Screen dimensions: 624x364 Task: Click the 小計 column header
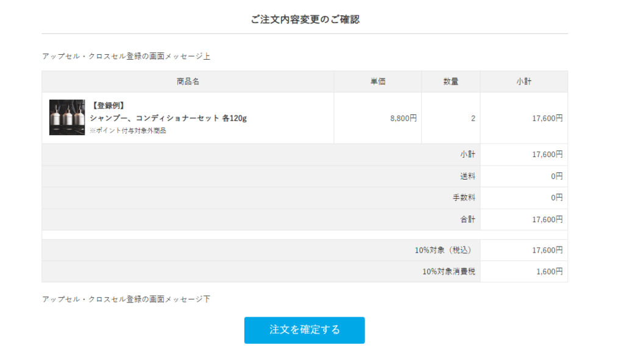pyautogui.click(x=524, y=82)
